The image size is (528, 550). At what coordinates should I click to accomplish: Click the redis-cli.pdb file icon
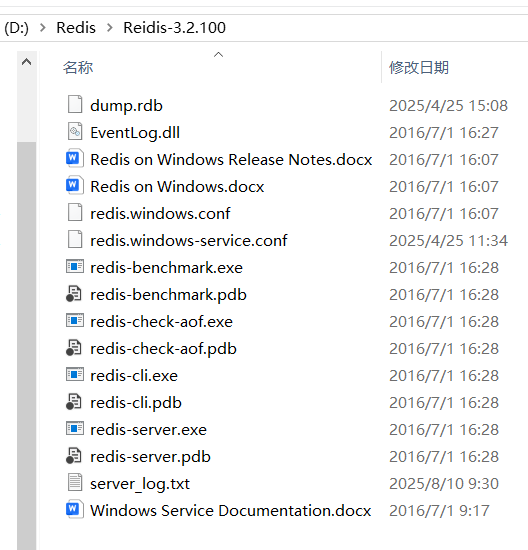tap(74, 402)
